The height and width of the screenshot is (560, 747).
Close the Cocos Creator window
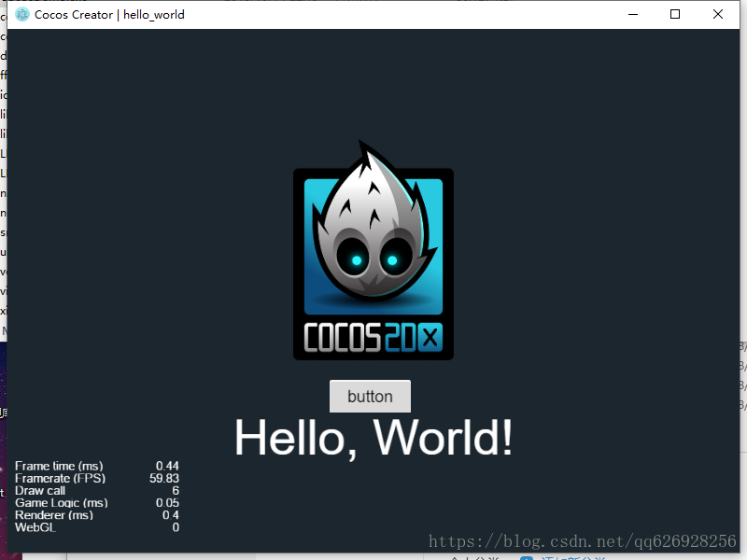717,14
